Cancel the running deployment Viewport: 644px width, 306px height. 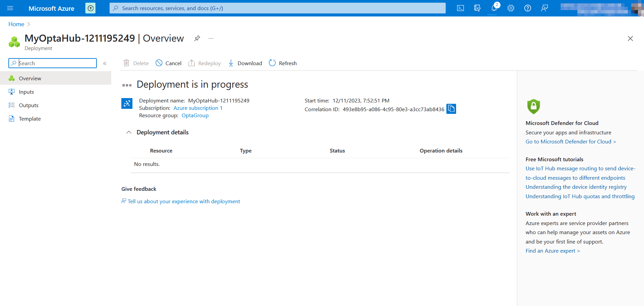[x=168, y=63]
